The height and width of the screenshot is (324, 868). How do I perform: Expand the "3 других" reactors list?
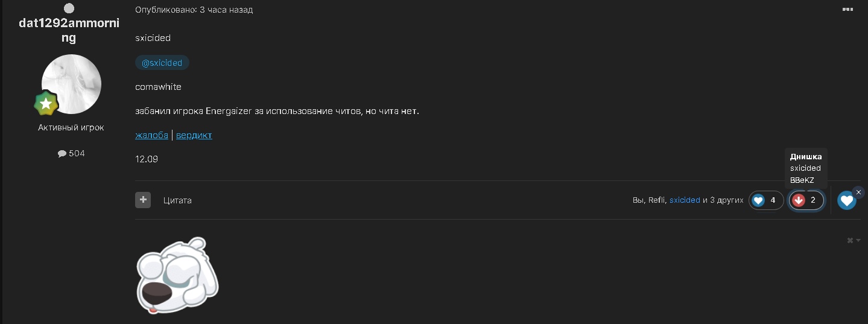click(726, 200)
